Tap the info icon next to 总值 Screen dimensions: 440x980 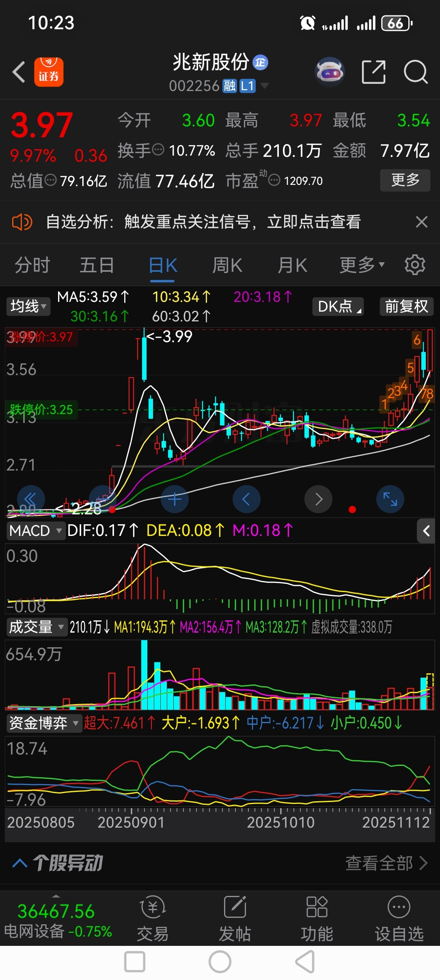coord(50,180)
